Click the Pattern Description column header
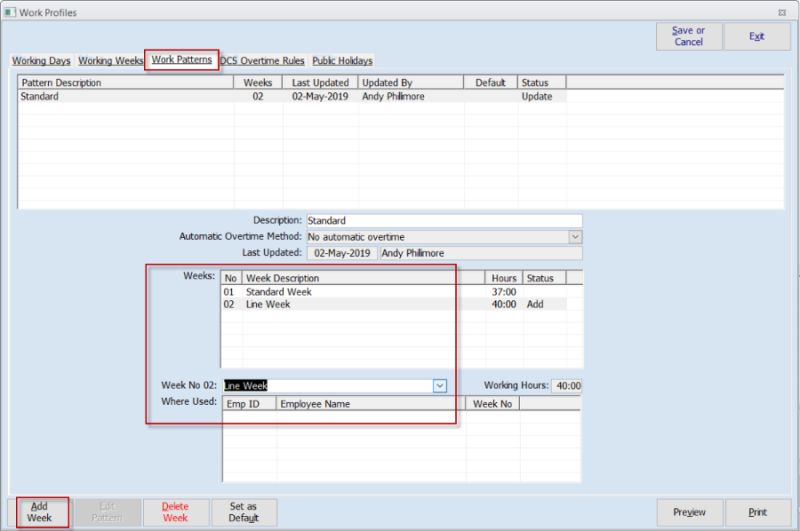The height and width of the screenshot is (531, 800). click(126, 83)
